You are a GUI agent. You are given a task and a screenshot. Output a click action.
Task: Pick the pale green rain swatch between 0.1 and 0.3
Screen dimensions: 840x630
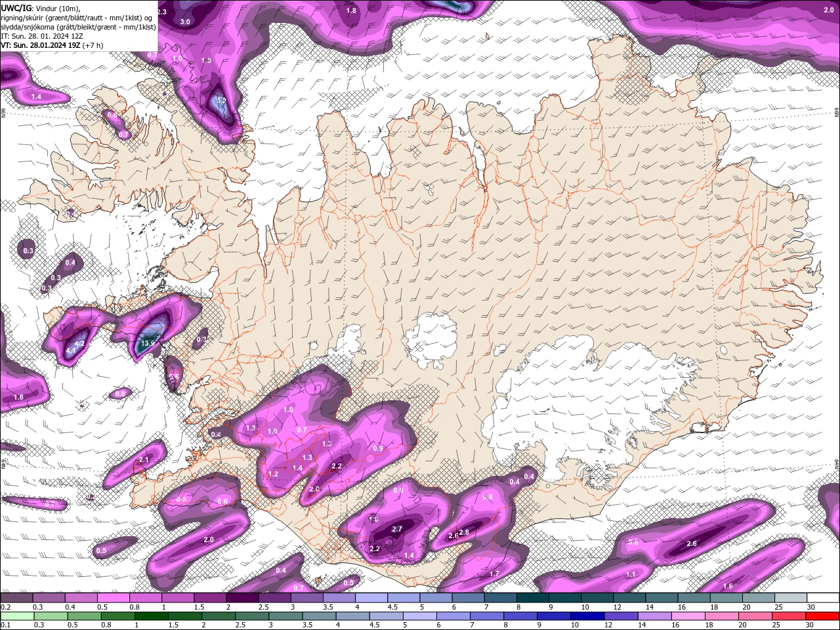pyautogui.click(x=16, y=616)
